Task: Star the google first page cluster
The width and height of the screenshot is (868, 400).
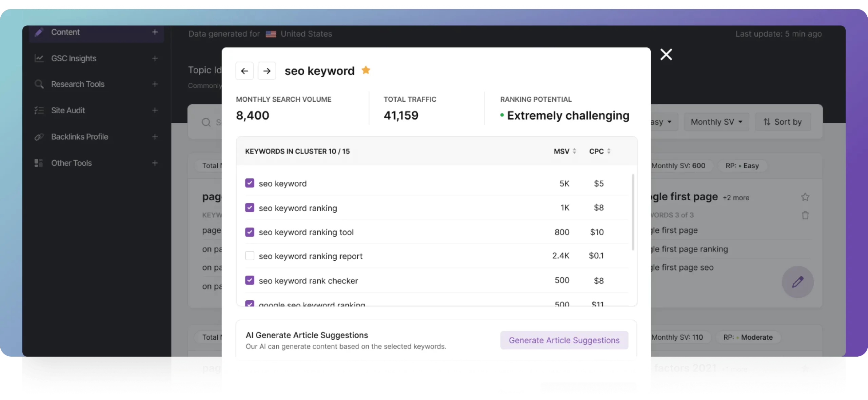Action: 805,197
